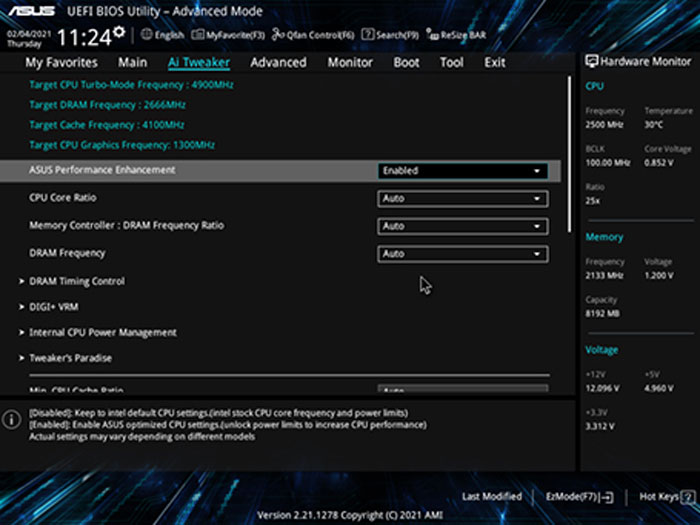Click Target CPU Graphics Frequency line
Viewport: 700px width, 525px height.
(122, 145)
